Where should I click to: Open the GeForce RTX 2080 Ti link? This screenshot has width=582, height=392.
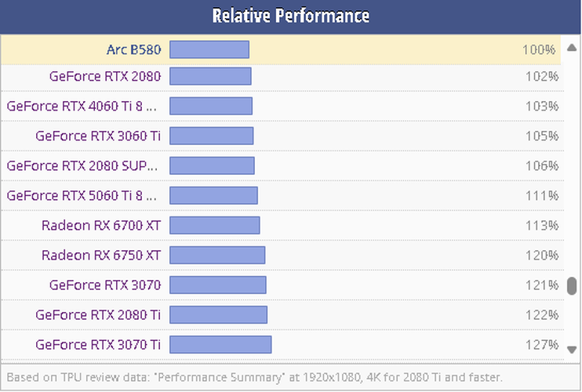[x=98, y=314]
